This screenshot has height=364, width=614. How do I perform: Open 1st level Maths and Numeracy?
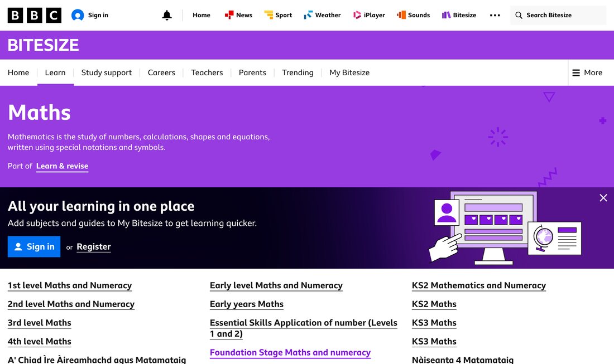pos(70,285)
